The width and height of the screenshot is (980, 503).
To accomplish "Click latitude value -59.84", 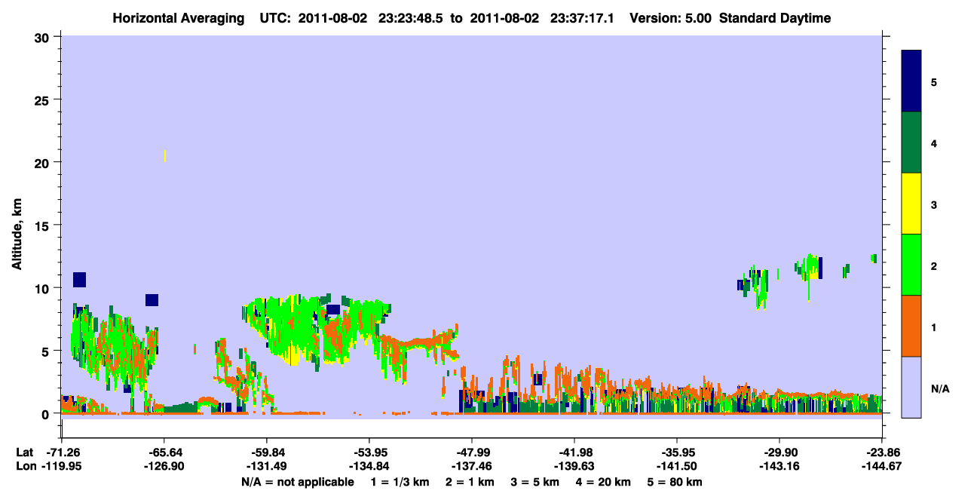I will (x=266, y=452).
